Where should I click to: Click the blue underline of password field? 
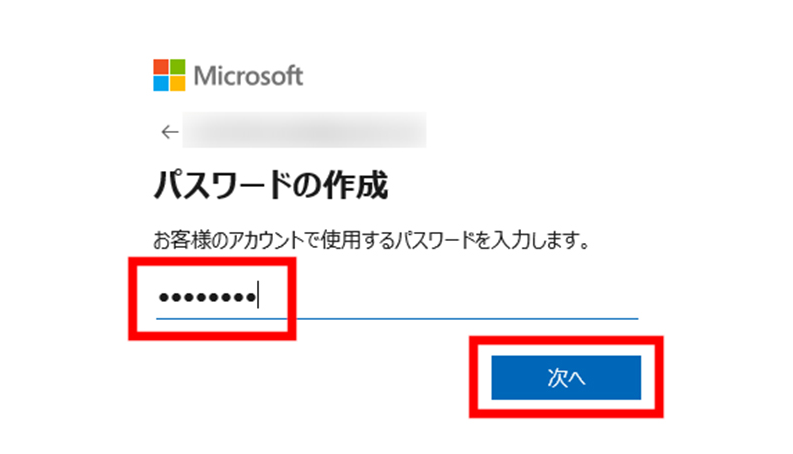397,319
